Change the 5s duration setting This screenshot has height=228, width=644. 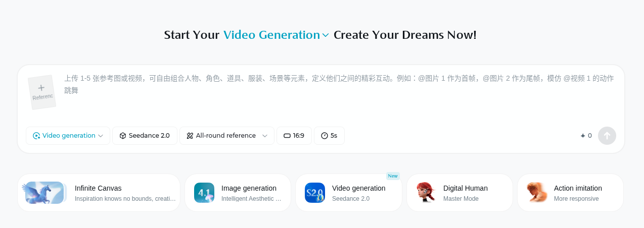pos(329,136)
